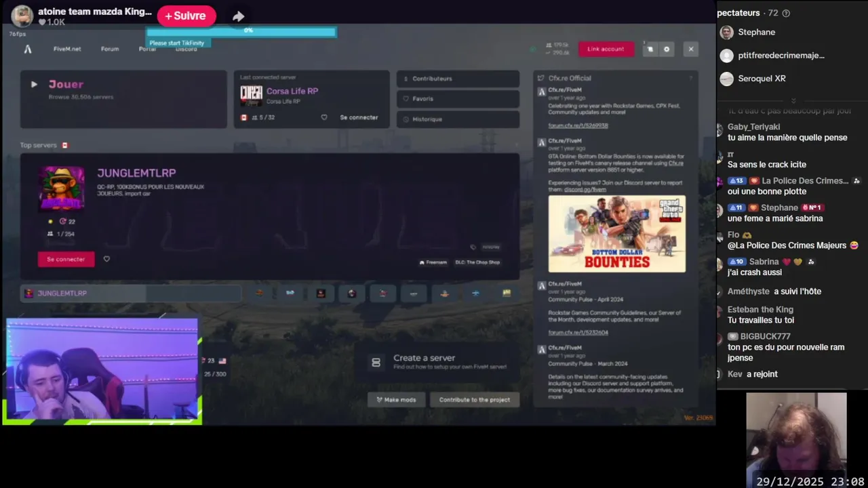The width and height of the screenshot is (868, 488).
Task: Select the seventh server icon in carousel
Action: [445, 293]
